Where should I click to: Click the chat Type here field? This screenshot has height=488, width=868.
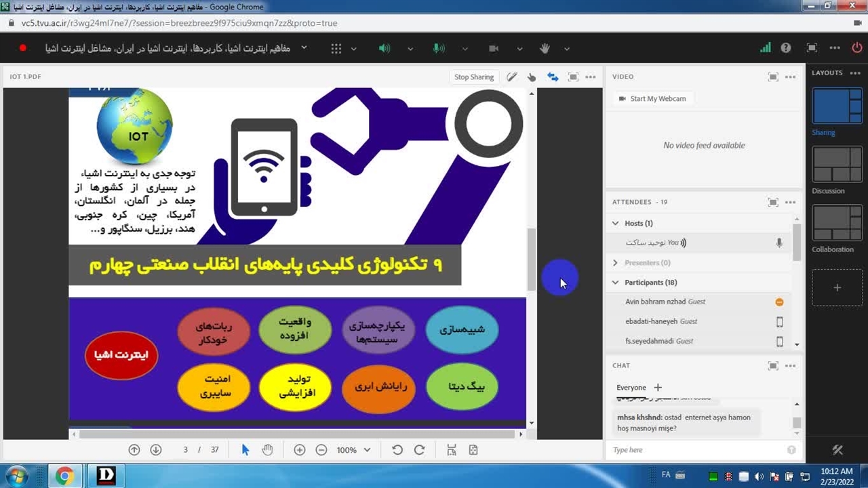(695, 450)
